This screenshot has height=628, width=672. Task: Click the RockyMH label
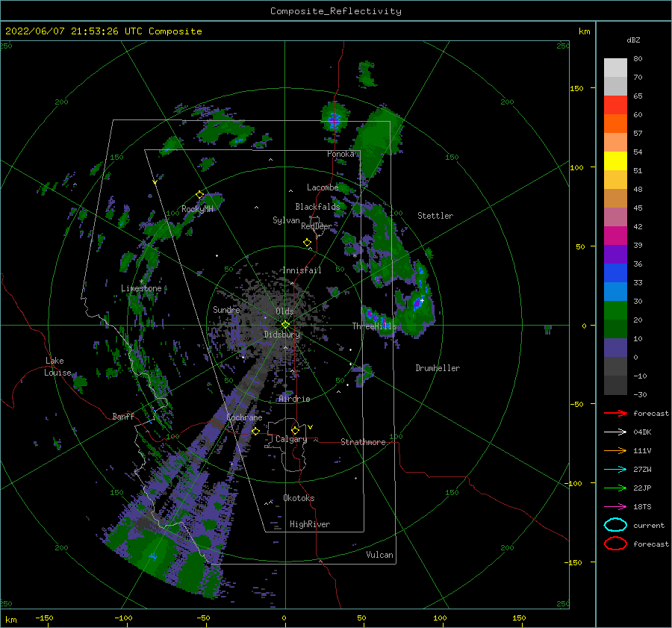[198, 209]
